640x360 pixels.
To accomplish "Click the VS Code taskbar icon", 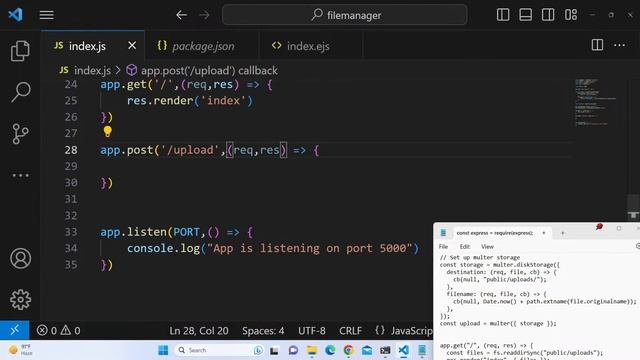I will 403,350.
